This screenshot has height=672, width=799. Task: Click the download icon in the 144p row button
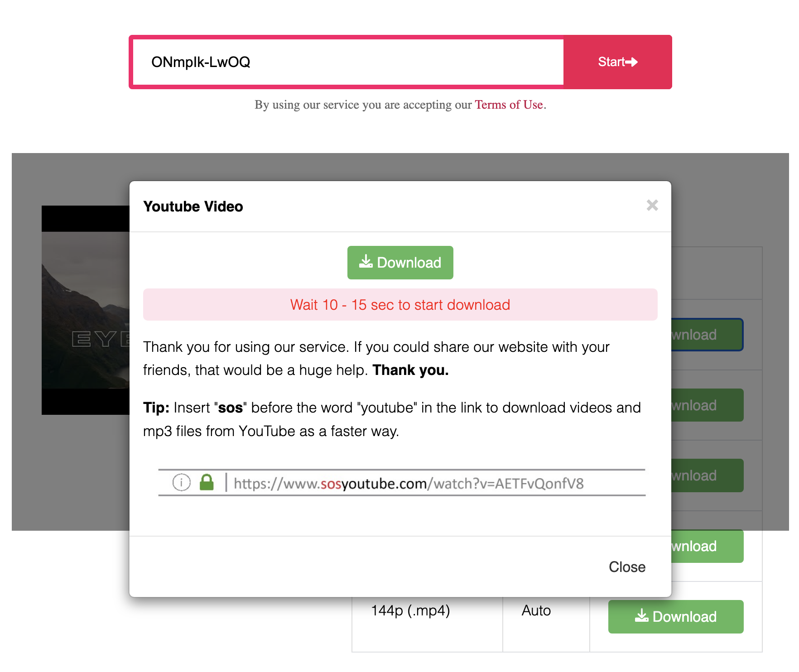click(641, 616)
